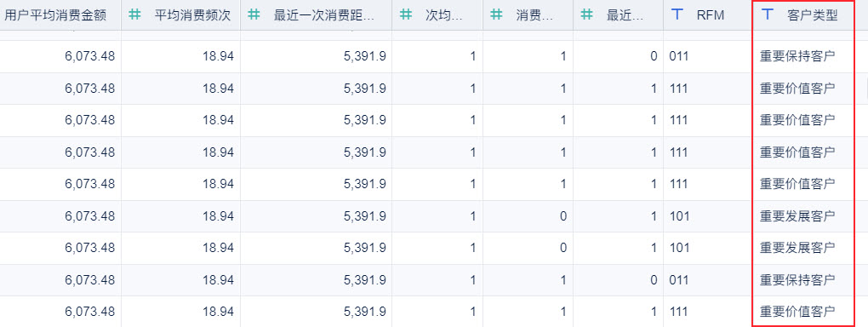
Task: Select the upper 101 RFM cell
Action: click(679, 215)
